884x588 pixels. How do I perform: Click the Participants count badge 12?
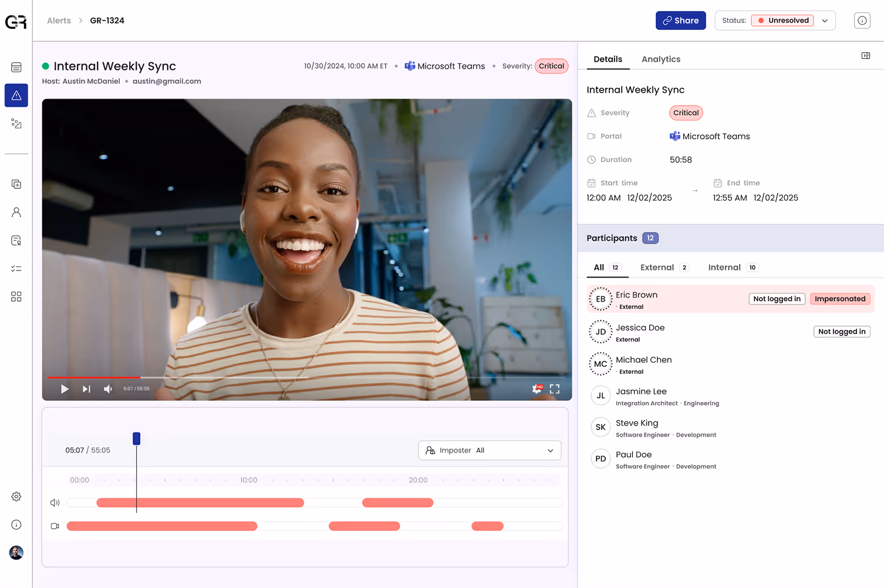click(x=650, y=238)
